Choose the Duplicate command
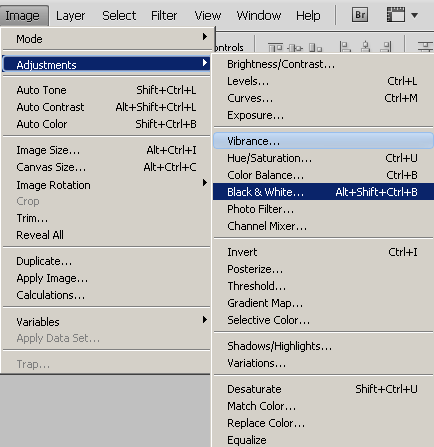Image resolution: width=434 pixels, height=447 pixels. 106,261
